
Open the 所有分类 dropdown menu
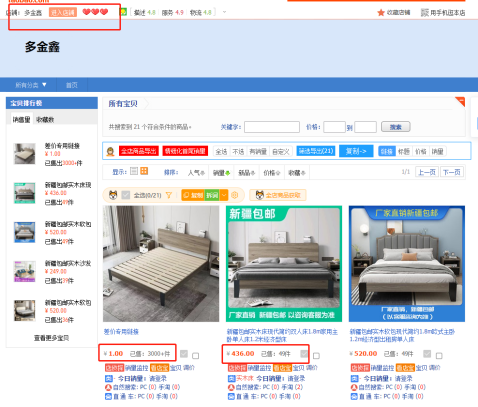(31, 85)
